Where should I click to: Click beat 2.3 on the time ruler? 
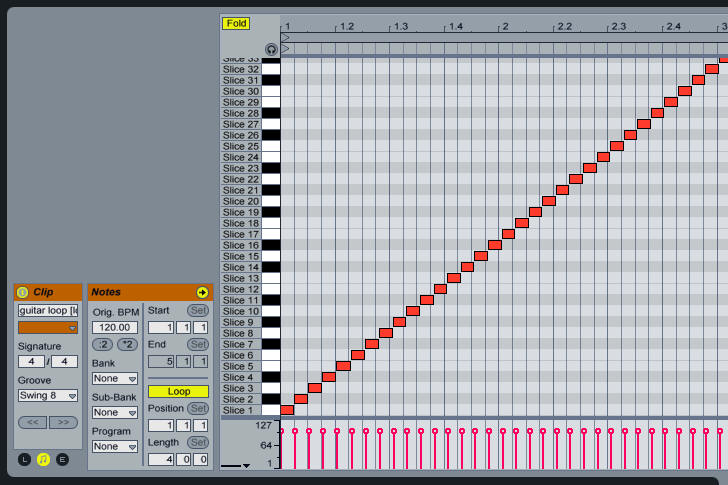tap(618, 26)
